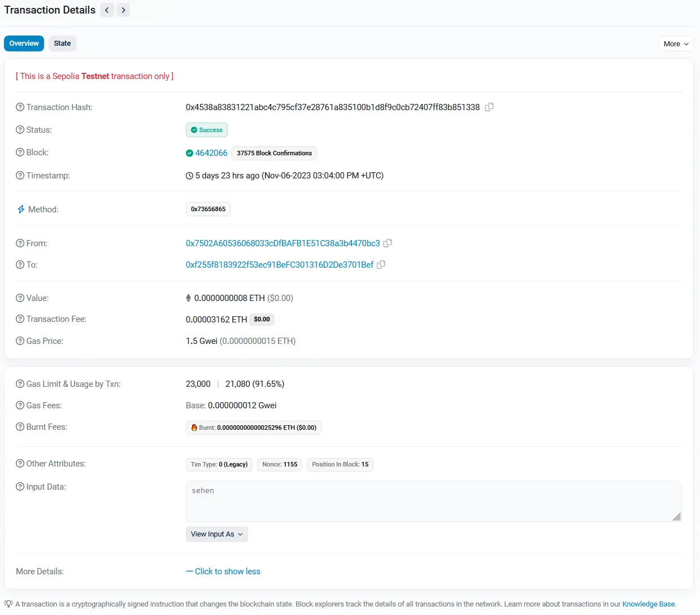Open sender address 0x7502A605... link
700x615 pixels.
tap(282, 243)
